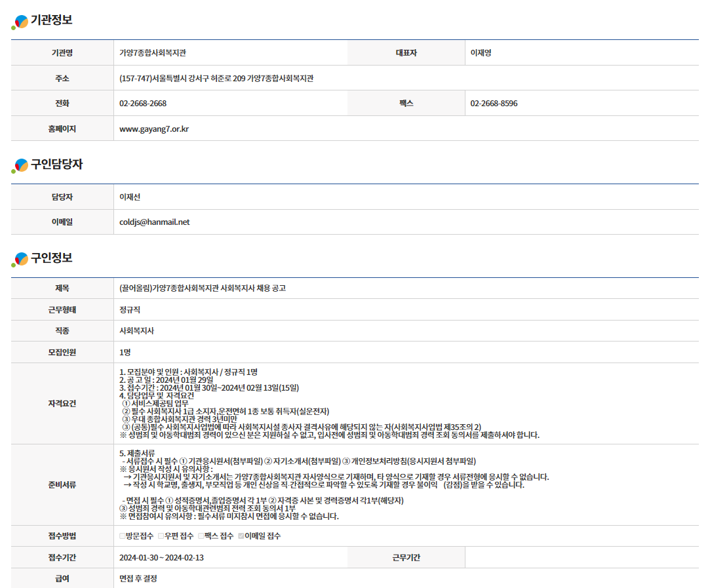Click the 제목 label cell
Image resolution: width=710 pixels, height=588 pixels.
pos(62,288)
